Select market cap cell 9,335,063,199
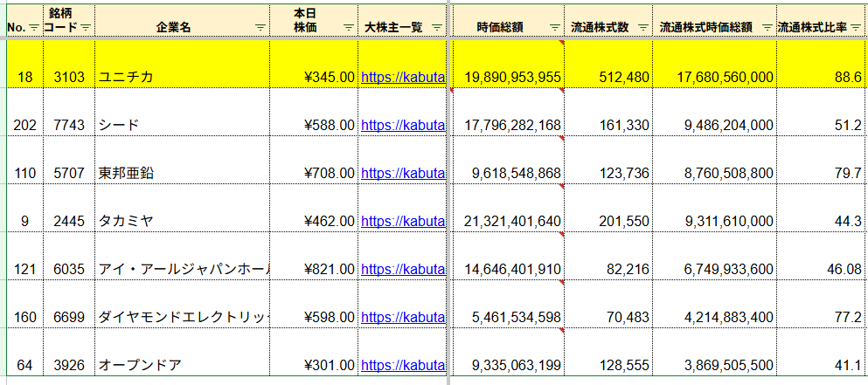The height and width of the screenshot is (385, 868). (508, 352)
